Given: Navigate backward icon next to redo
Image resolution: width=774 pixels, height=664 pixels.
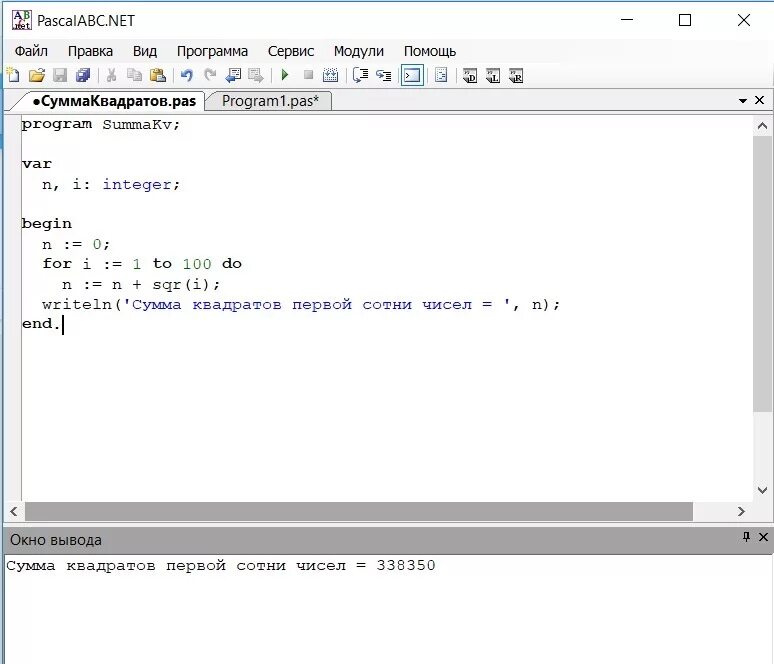Looking at the screenshot, I should pyautogui.click(x=233, y=76).
